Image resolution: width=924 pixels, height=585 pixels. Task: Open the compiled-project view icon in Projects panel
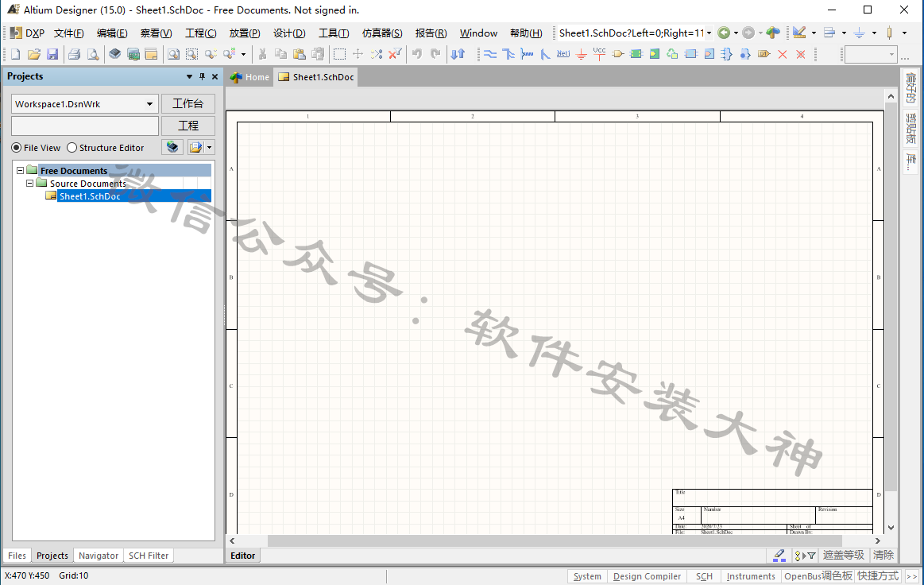(172, 147)
